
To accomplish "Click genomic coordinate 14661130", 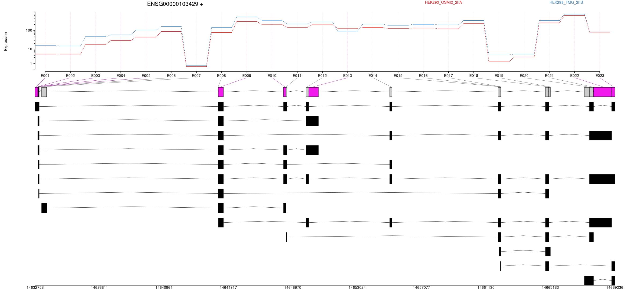I will tap(486, 288).
